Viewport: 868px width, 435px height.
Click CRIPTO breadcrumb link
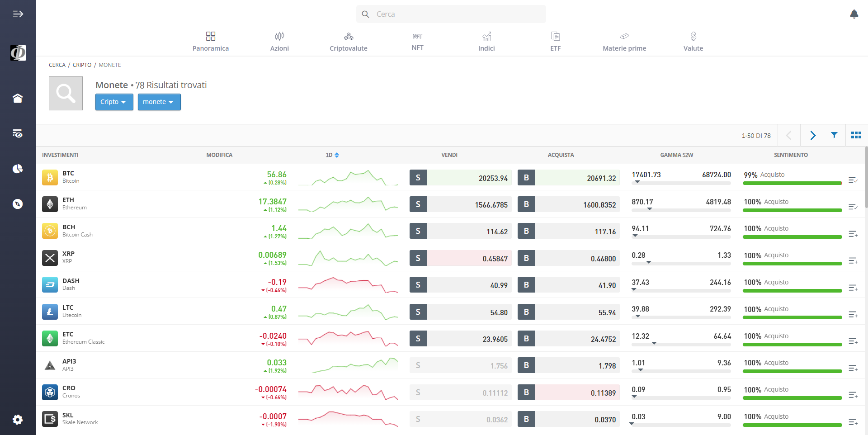82,65
